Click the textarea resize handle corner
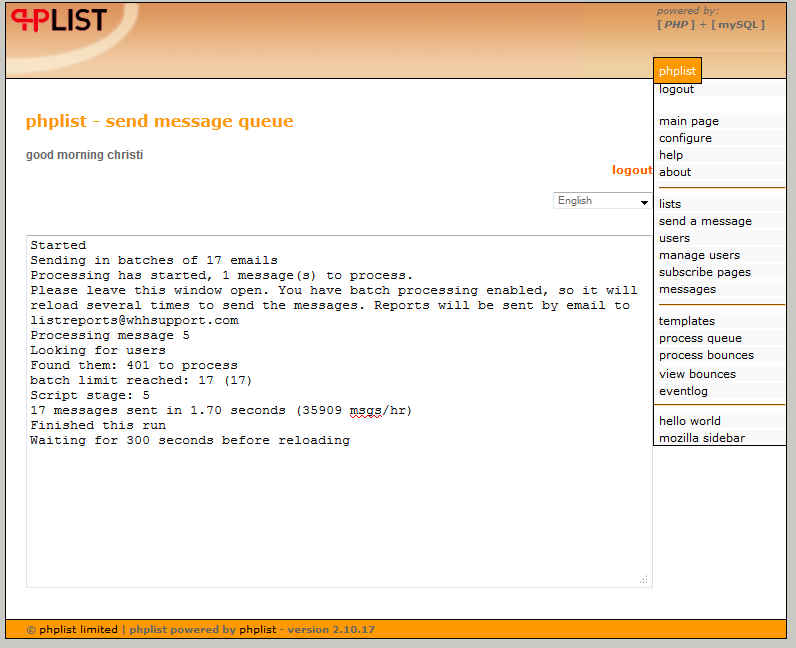This screenshot has height=648, width=796. pyautogui.click(x=643, y=579)
